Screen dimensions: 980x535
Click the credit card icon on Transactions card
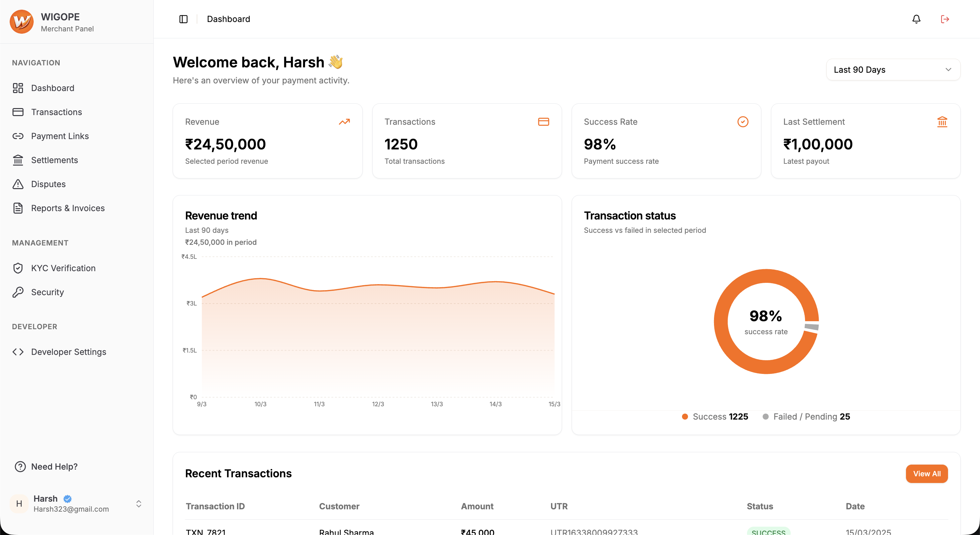click(544, 122)
